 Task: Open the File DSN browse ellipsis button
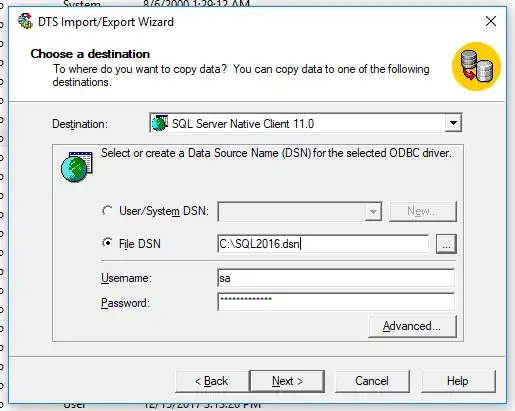tap(446, 244)
